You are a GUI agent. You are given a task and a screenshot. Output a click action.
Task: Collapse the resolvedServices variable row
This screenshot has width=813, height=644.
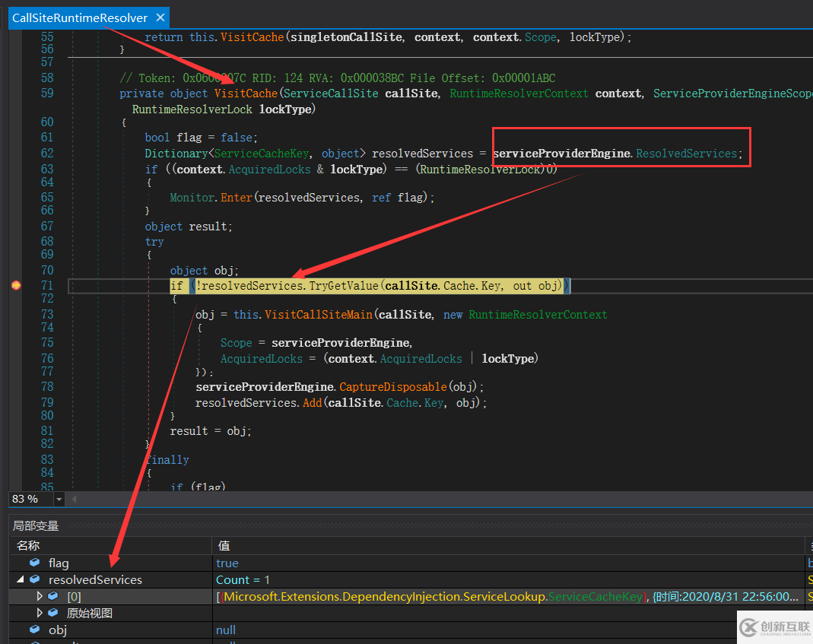(x=21, y=579)
